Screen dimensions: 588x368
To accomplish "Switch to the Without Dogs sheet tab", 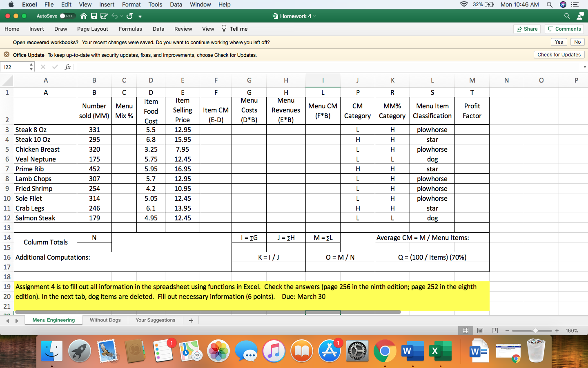I will [105, 320].
